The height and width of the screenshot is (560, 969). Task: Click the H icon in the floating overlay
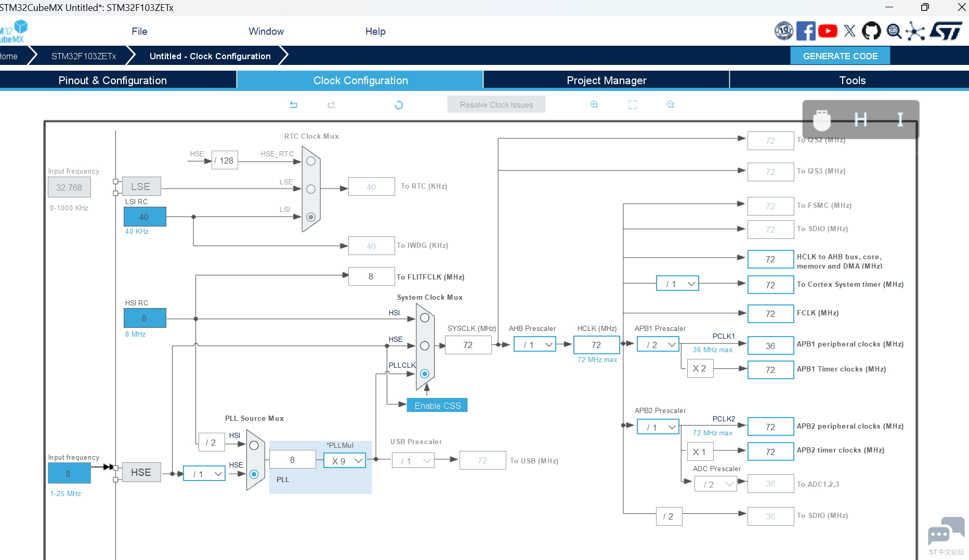coord(861,120)
